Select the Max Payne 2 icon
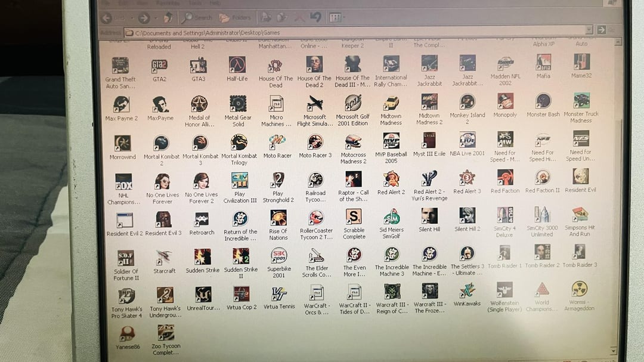The height and width of the screenshot is (362, 644). click(121, 104)
